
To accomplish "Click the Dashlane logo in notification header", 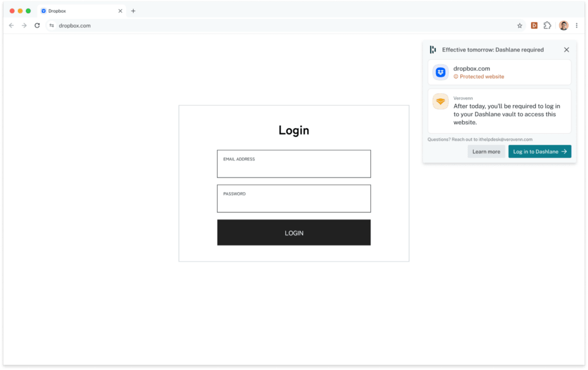I will pos(433,49).
